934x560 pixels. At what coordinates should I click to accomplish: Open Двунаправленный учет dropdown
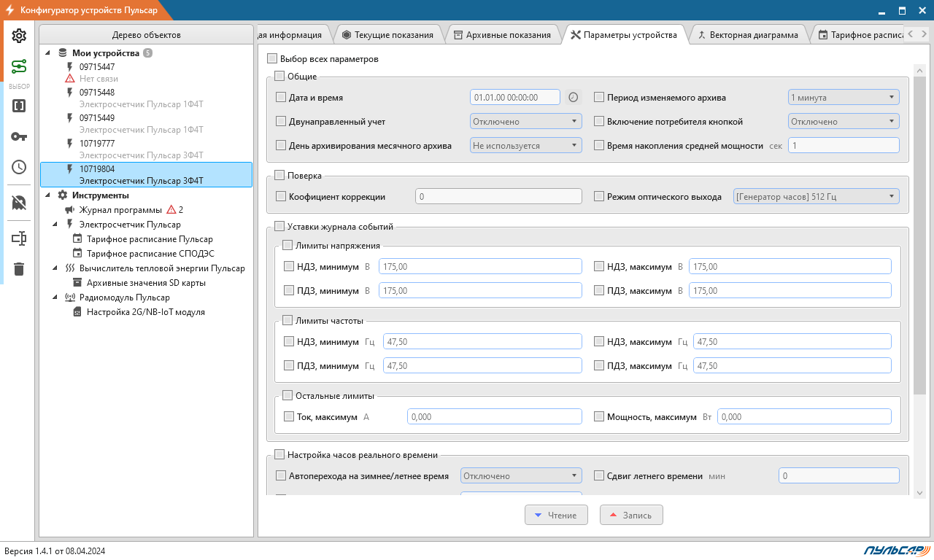pos(526,121)
